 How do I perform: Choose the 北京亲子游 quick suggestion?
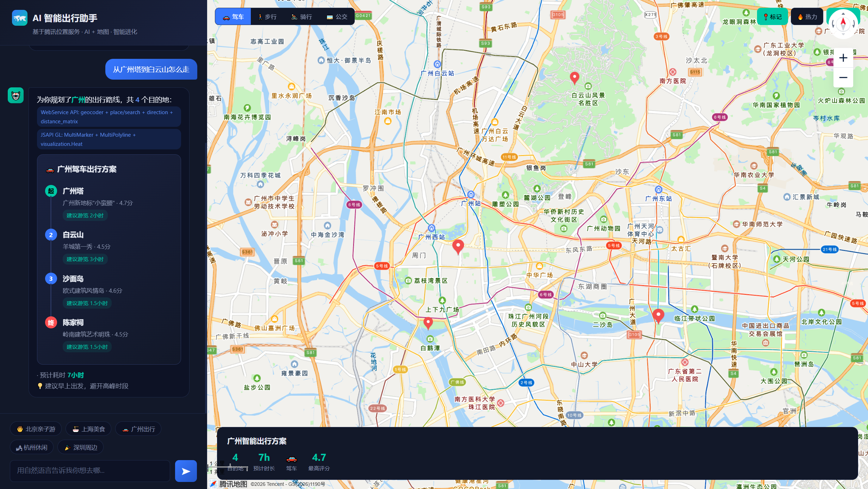(36, 429)
